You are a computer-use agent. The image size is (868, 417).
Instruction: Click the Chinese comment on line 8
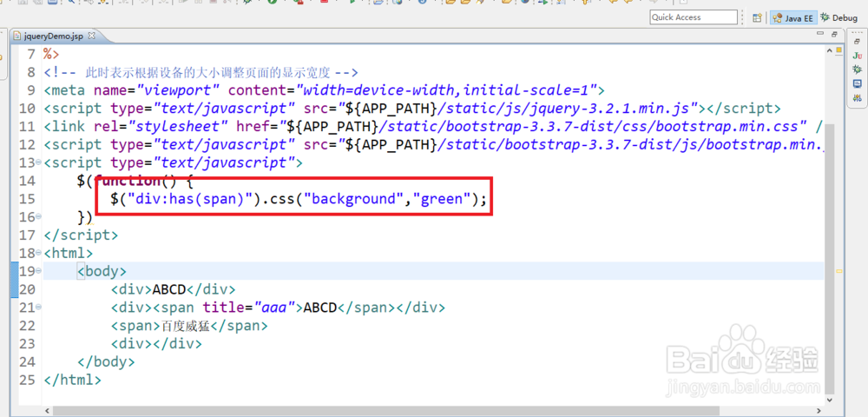201,73
